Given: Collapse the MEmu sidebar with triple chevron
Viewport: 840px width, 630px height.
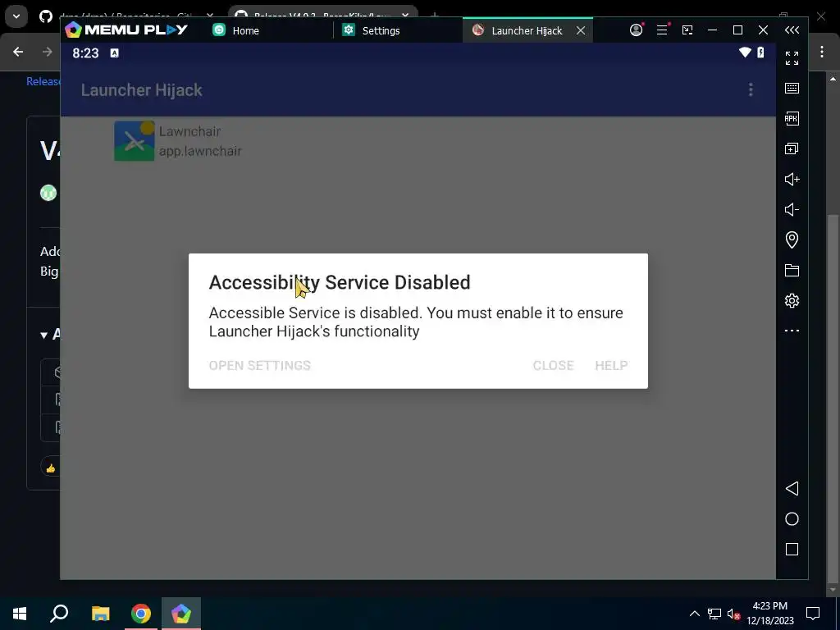Looking at the screenshot, I should coord(792,30).
